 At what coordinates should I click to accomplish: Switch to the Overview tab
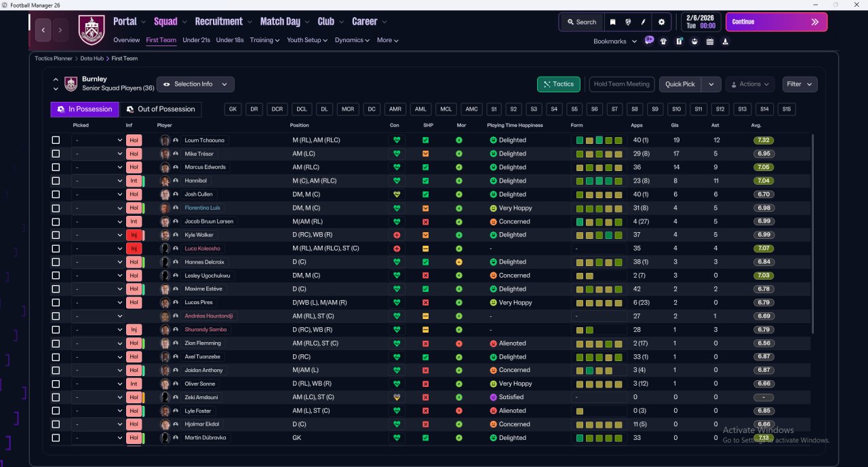click(127, 40)
